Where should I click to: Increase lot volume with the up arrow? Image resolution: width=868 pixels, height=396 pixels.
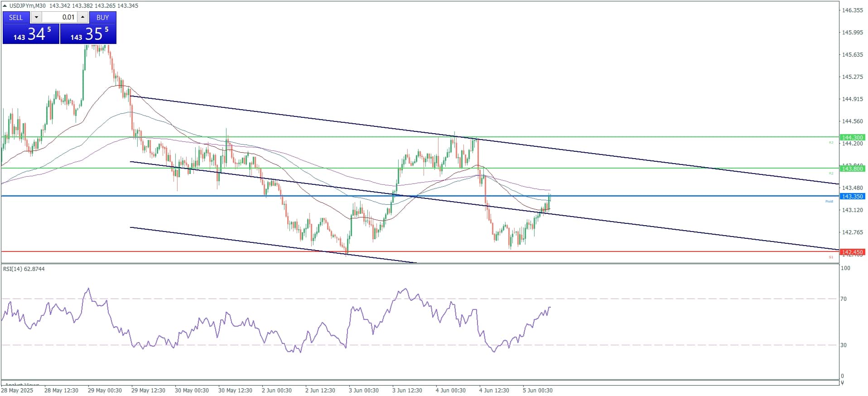click(x=82, y=17)
